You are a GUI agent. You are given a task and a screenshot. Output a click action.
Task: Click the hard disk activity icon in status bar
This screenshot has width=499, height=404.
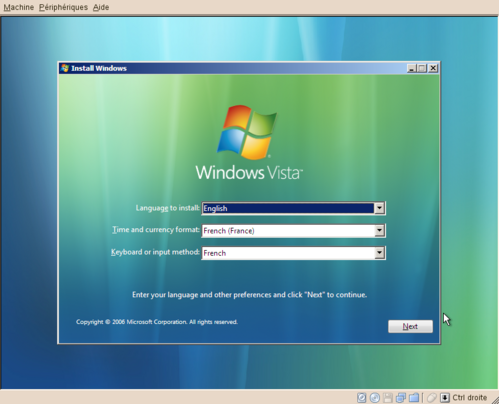point(362,397)
